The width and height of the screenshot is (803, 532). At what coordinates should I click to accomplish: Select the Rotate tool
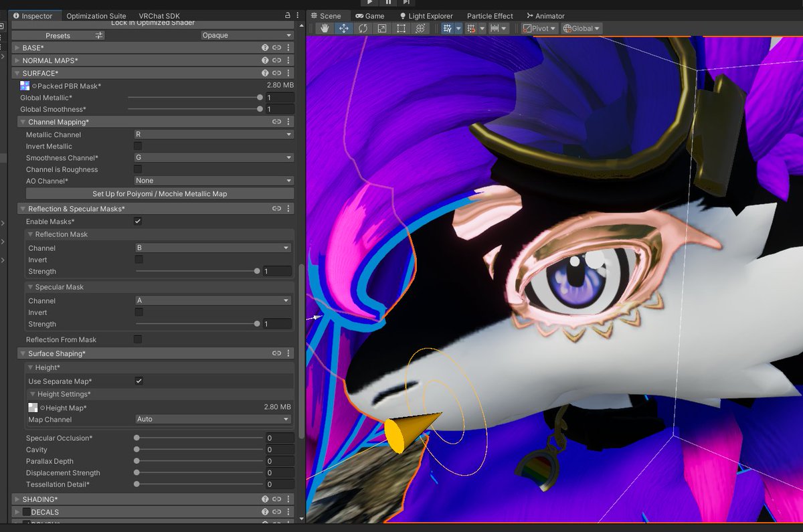tap(363, 28)
